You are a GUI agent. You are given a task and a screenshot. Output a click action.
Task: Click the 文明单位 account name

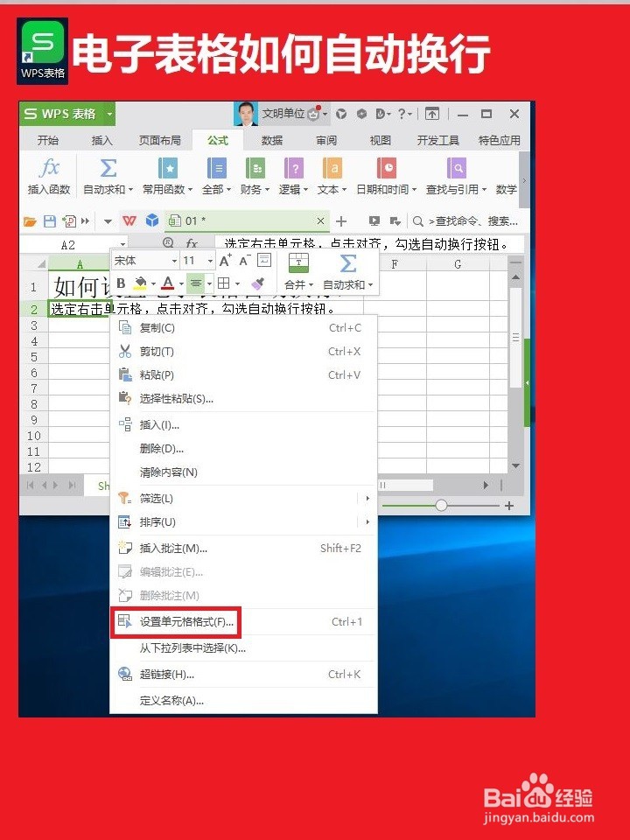[283, 114]
